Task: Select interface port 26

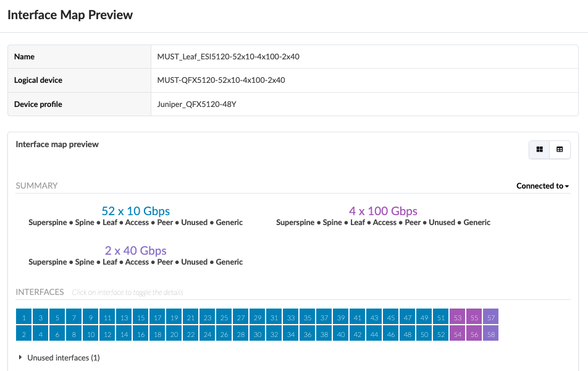Action: pyautogui.click(x=224, y=333)
